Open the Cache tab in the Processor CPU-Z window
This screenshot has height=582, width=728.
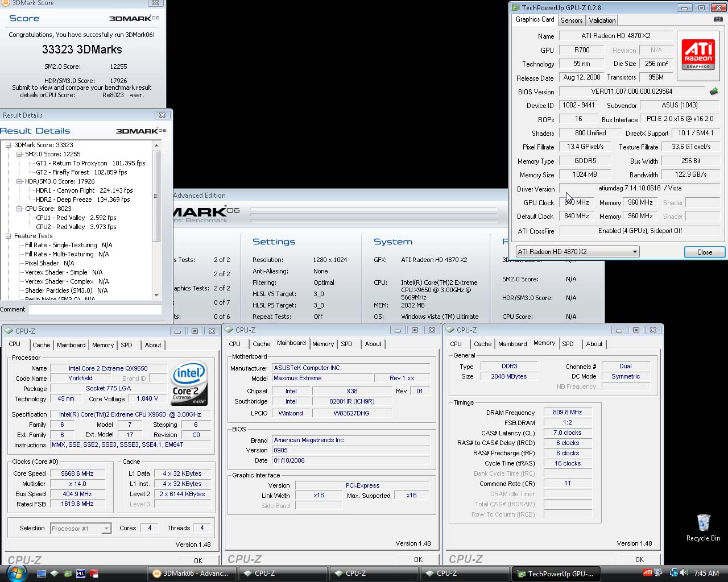(x=42, y=345)
